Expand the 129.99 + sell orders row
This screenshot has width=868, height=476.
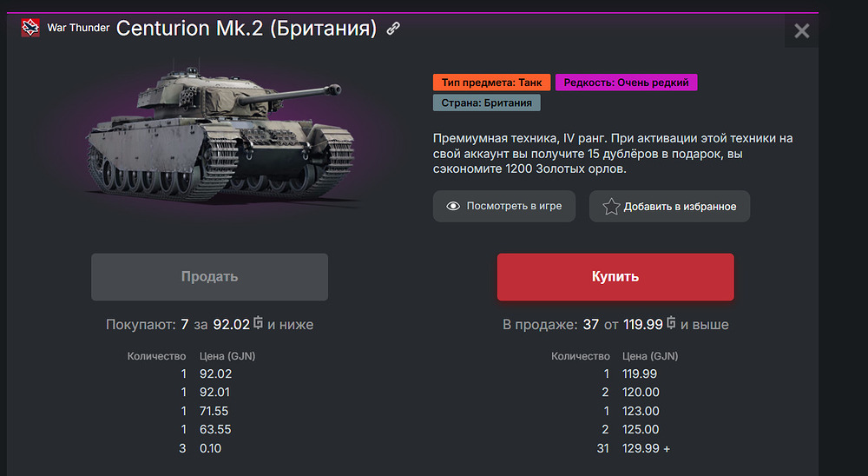[615, 448]
